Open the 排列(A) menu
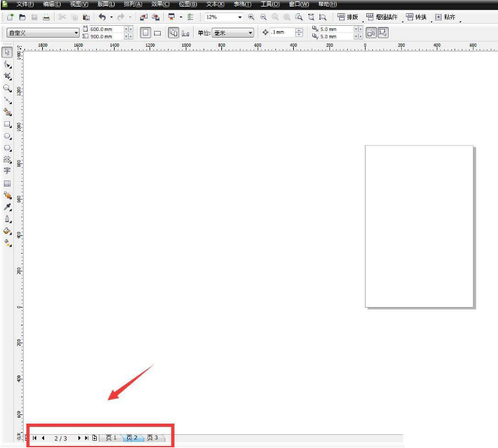This screenshot has width=498, height=448. click(133, 4)
